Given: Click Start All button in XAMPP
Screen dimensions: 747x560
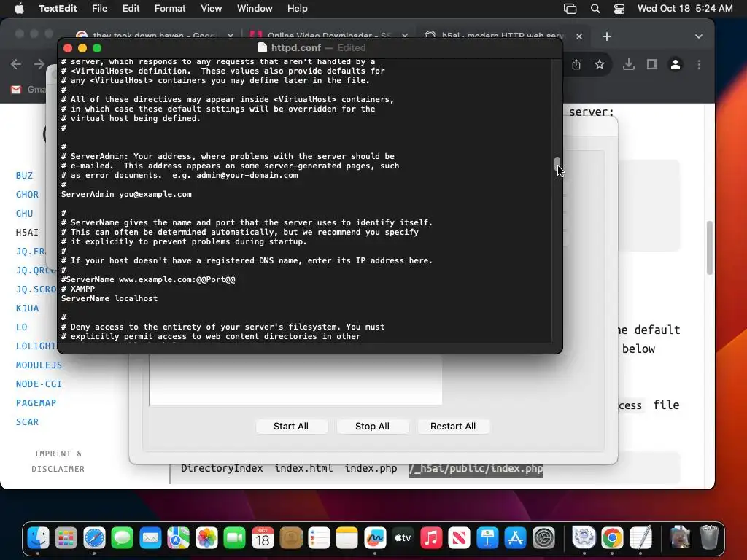Looking at the screenshot, I should pos(291,426).
